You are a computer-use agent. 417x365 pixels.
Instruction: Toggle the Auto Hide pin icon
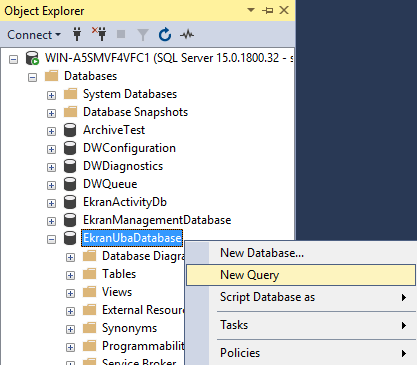click(267, 11)
